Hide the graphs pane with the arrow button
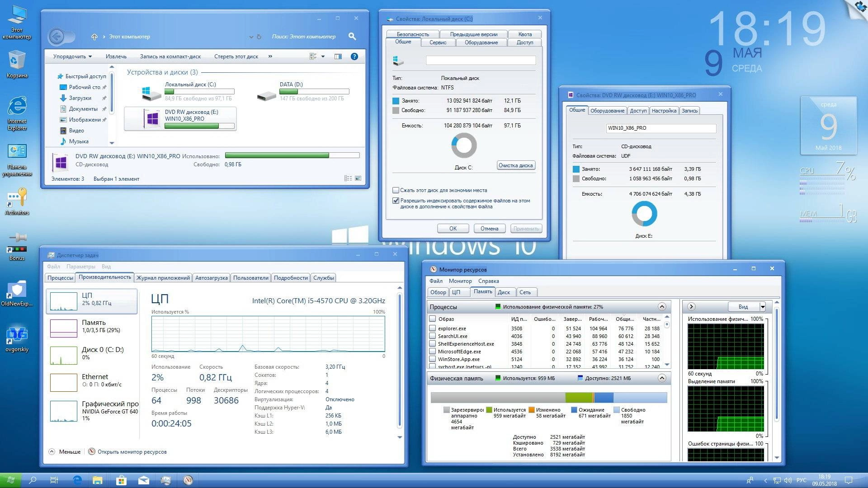Screen dimensions: 868x488 [691, 307]
